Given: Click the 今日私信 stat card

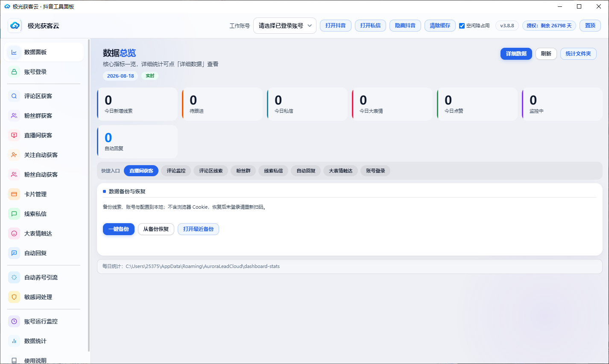Looking at the screenshot, I should point(307,104).
